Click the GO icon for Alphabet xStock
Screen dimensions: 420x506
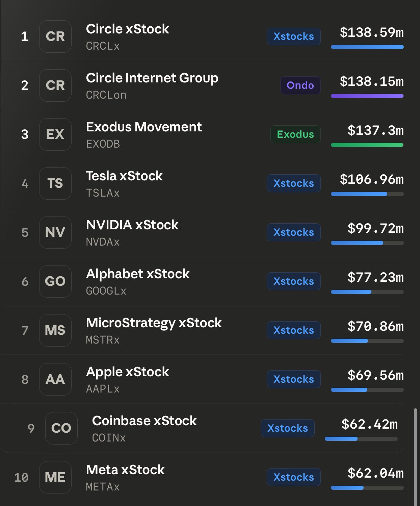click(x=55, y=281)
